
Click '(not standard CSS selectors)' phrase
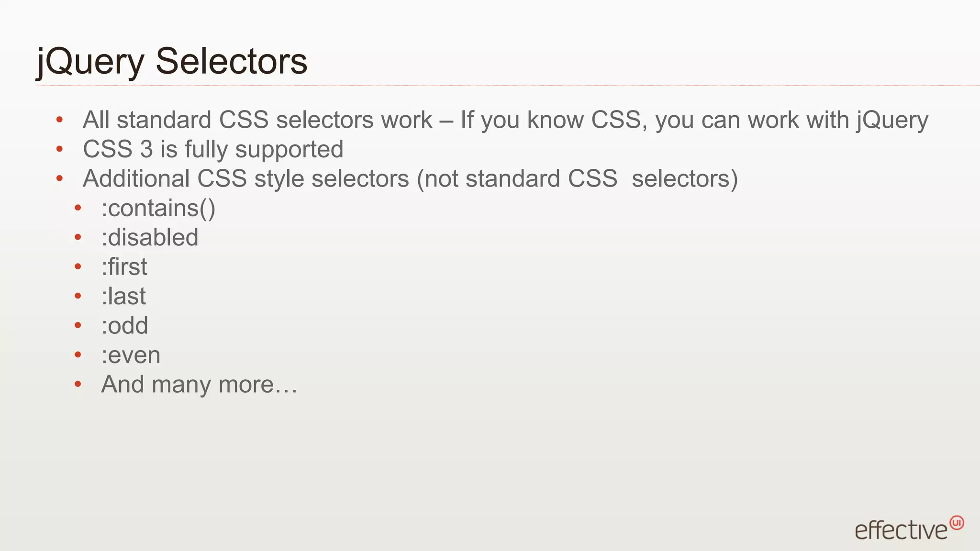pyautogui.click(x=578, y=179)
